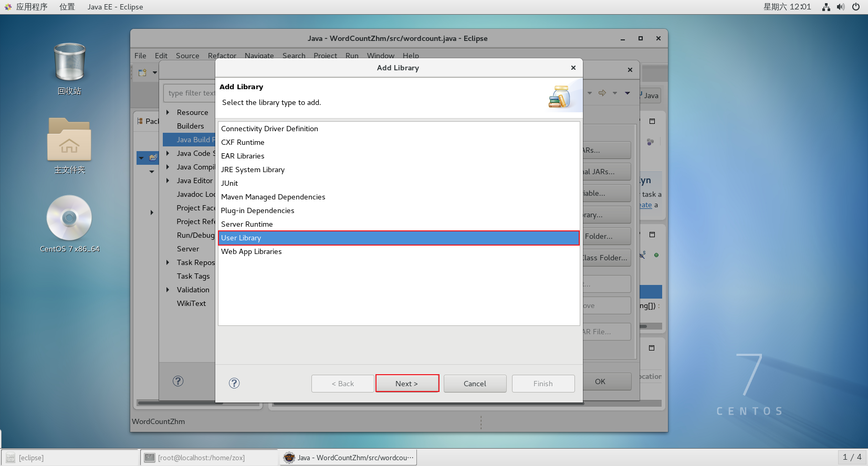Click the Cancel button in Add Library
This screenshot has width=868, height=466.
[x=475, y=384]
